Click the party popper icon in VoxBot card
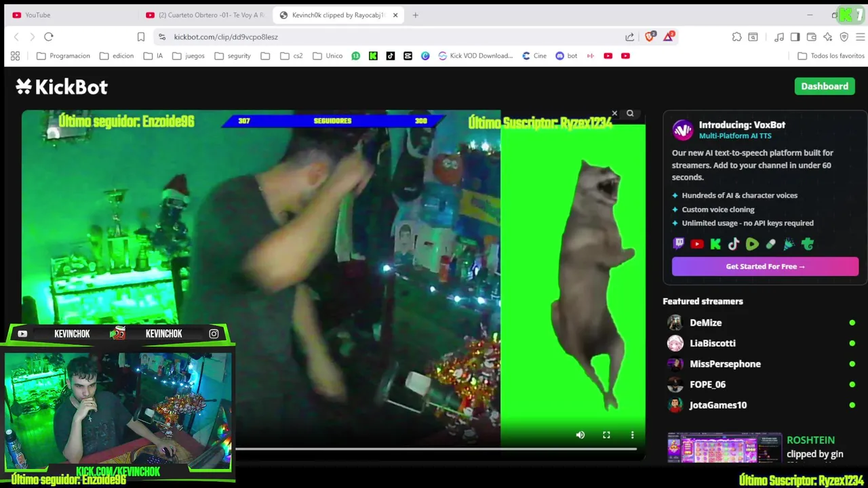This screenshot has height=488, width=868. click(x=789, y=244)
